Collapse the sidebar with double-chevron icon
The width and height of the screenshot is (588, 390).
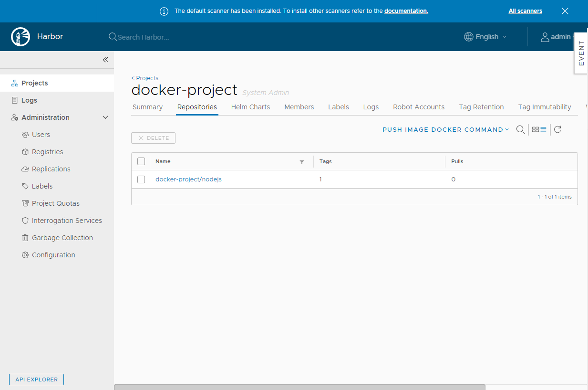(x=105, y=60)
